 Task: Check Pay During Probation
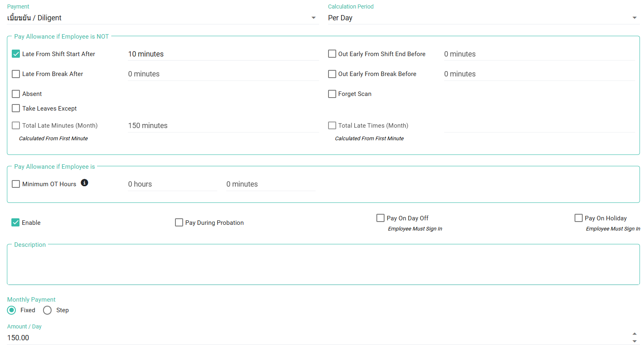(x=179, y=222)
